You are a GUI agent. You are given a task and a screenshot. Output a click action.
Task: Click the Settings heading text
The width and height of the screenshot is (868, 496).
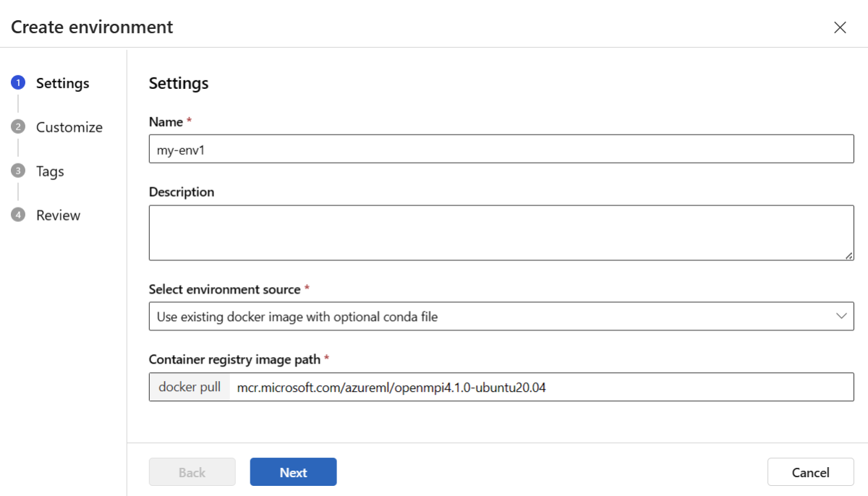[x=179, y=83]
